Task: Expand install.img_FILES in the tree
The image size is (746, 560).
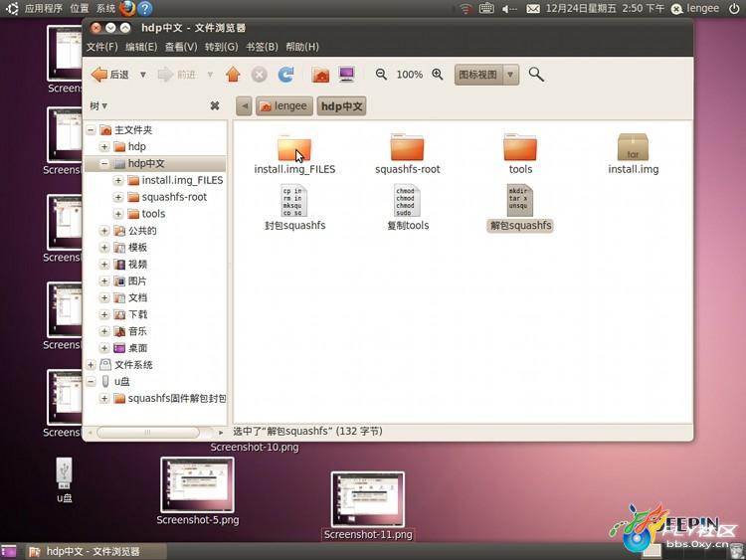Action: [118, 180]
